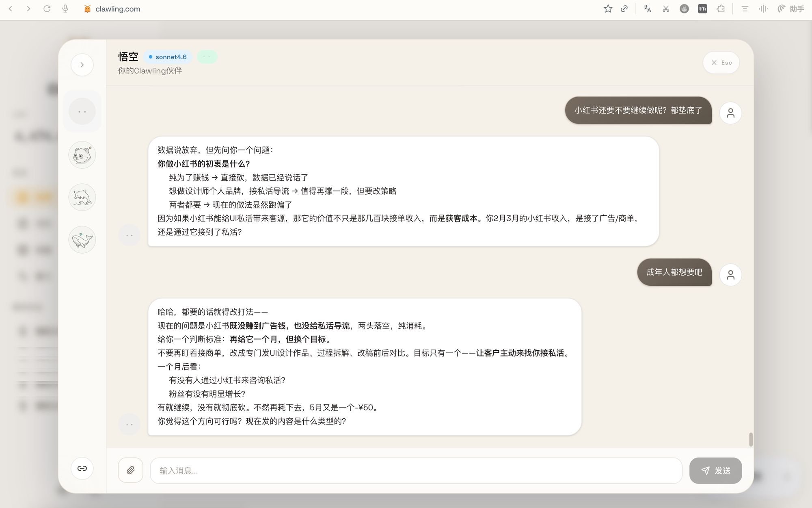Click the line 两者都要 → 现在的做法显然跑偏了
Viewport: 812px width, 508px height.
point(231,205)
